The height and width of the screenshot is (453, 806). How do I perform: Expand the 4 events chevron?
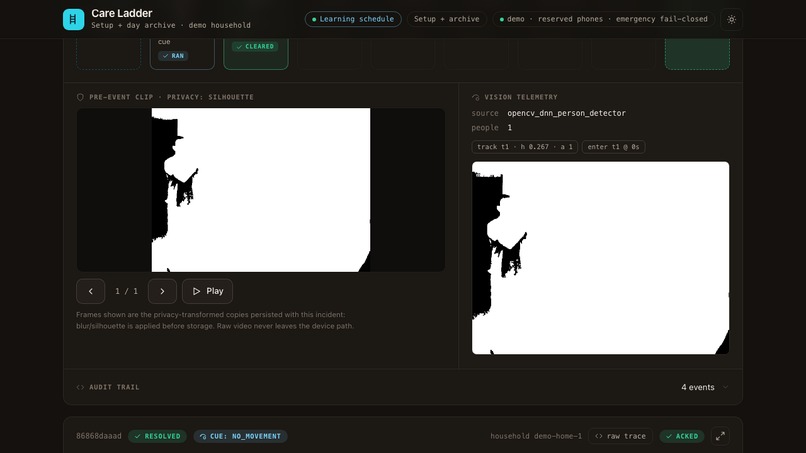point(725,387)
